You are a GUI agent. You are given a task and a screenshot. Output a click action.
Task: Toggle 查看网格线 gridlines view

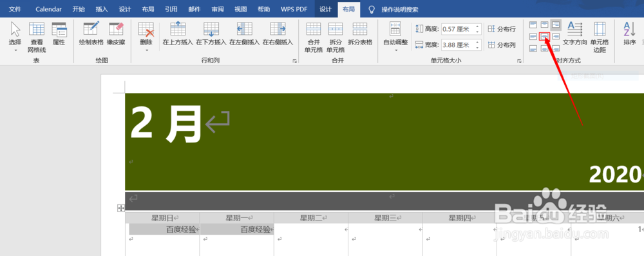click(x=37, y=37)
